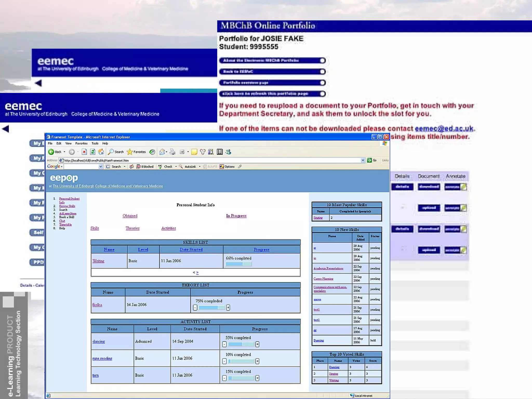Stop page loading with red X icon
The height and width of the screenshot is (399, 532).
(84, 152)
